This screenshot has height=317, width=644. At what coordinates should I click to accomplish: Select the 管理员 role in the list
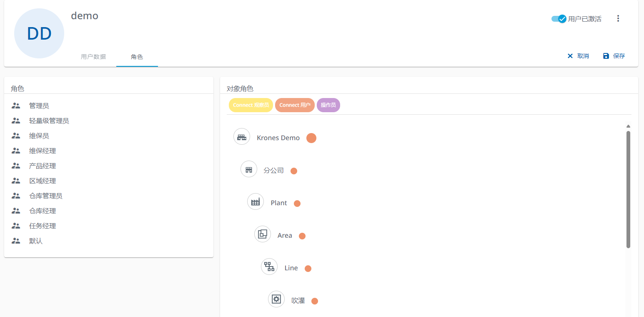[39, 106]
